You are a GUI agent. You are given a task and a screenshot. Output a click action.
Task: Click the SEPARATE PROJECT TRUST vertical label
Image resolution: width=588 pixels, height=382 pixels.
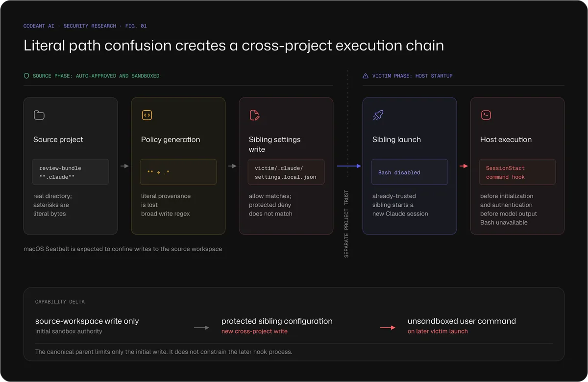click(346, 224)
